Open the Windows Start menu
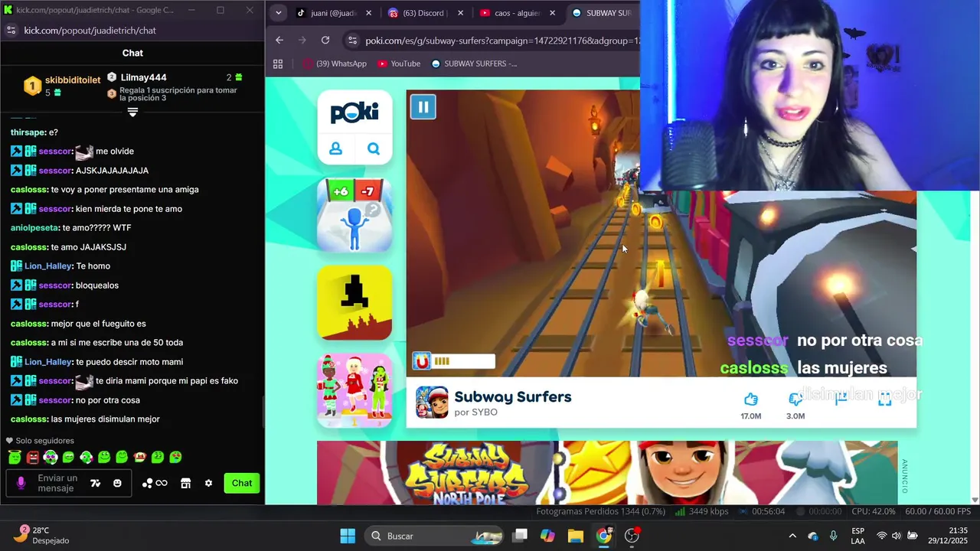980x551 pixels. [x=348, y=536]
